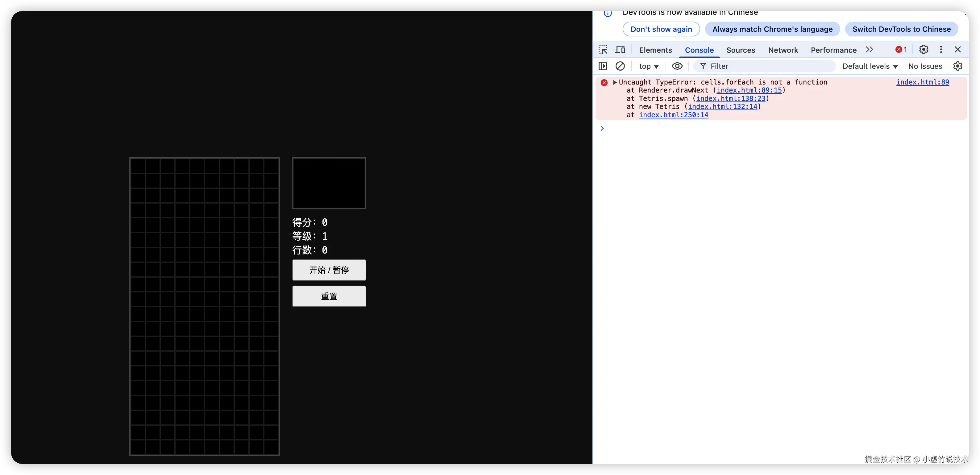Switch to the Network tab
Screen dimensions: 980x475
(783, 50)
